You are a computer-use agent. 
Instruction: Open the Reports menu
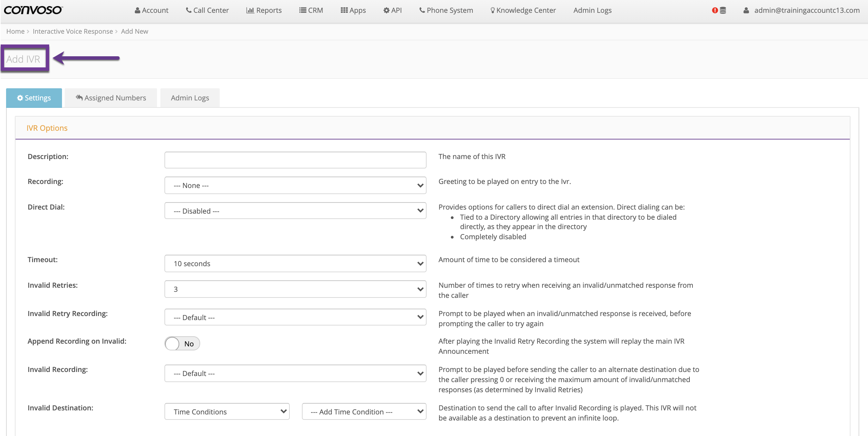[x=264, y=10]
